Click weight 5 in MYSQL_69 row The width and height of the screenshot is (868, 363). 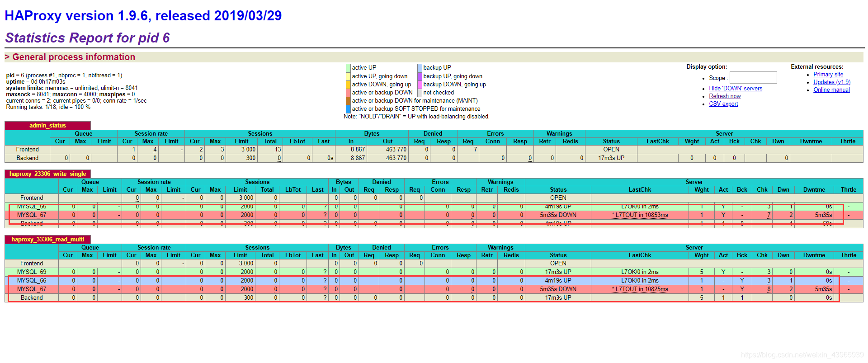pyautogui.click(x=702, y=272)
